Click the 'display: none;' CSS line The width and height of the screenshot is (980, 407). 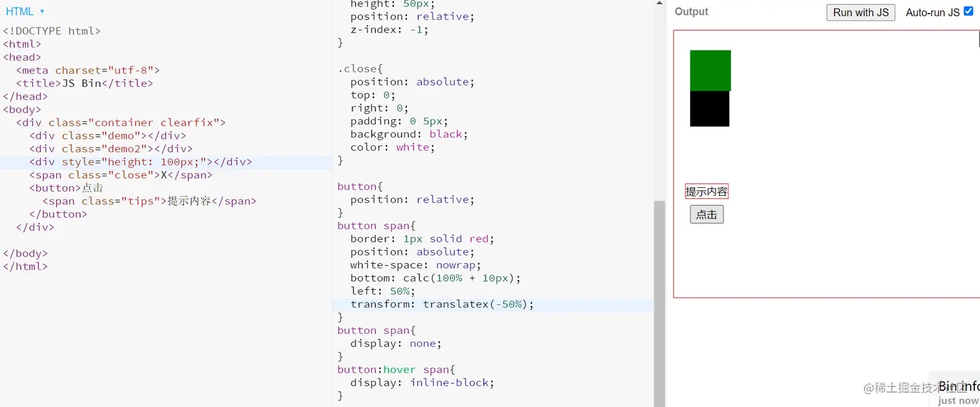click(x=396, y=343)
